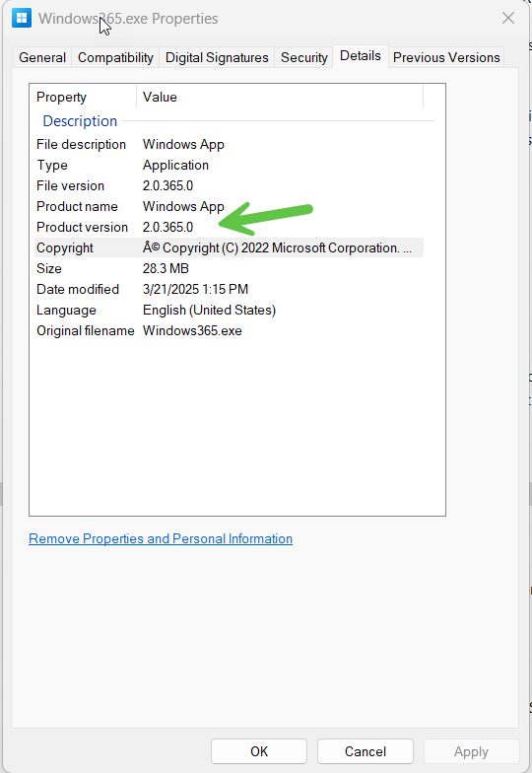Image resolution: width=532 pixels, height=773 pixels.
Task: Confirm with the OK button
Action: (x=259, y=751)
